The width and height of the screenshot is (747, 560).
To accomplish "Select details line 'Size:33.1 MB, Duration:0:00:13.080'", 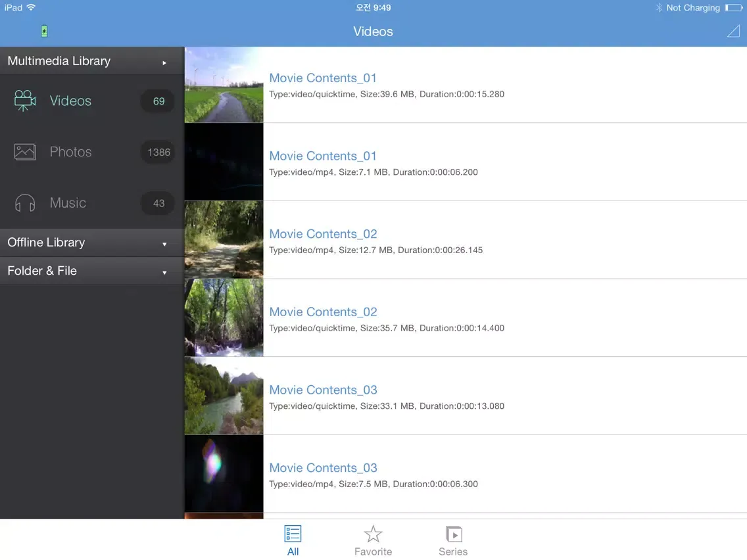I will point(432,407).
